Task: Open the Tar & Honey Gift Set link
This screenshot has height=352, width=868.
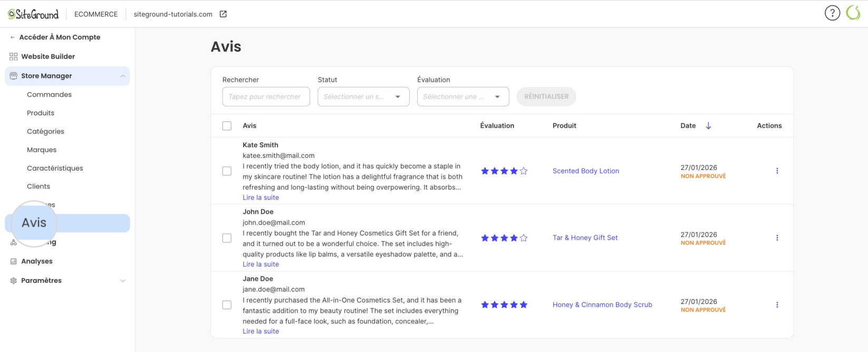Action: (585, 238)
